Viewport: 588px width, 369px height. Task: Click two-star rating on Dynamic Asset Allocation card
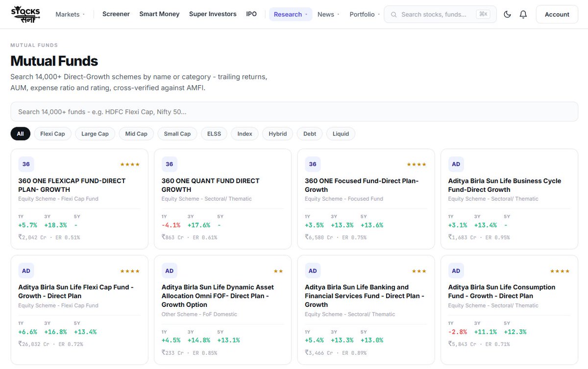click(278, 271)
